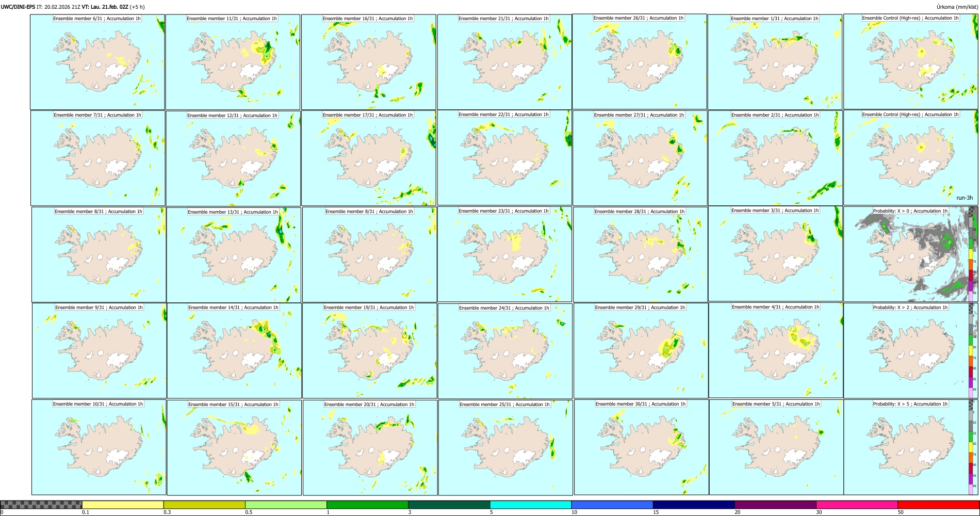Click the blue 10–15 legend swatch
Viewport: 980px width, 516px height.
(x=612, y=505)
